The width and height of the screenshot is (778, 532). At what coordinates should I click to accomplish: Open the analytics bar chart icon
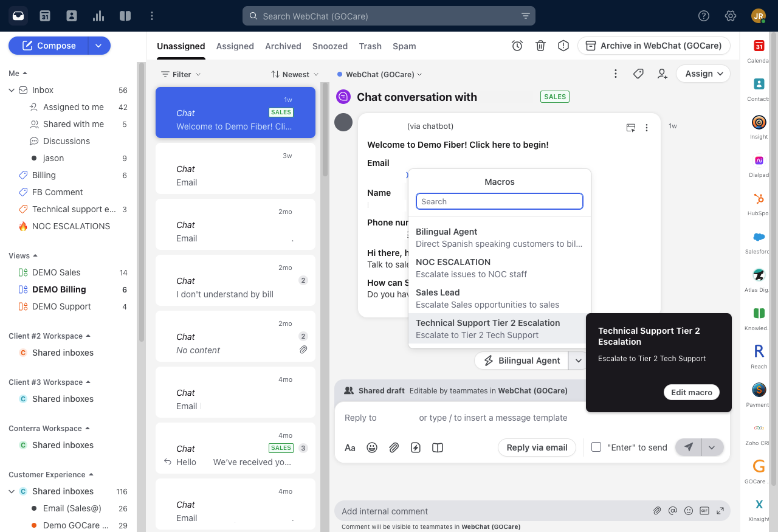coord(98,16)
